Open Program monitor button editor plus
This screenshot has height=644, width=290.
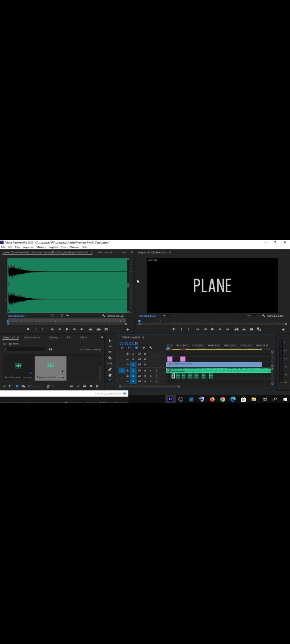[x=283, y=329]
